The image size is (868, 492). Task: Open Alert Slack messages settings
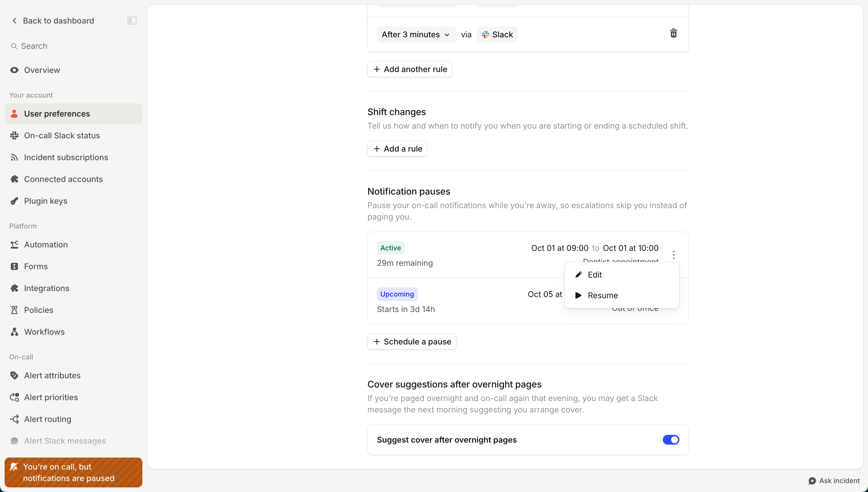coord(73,441)
